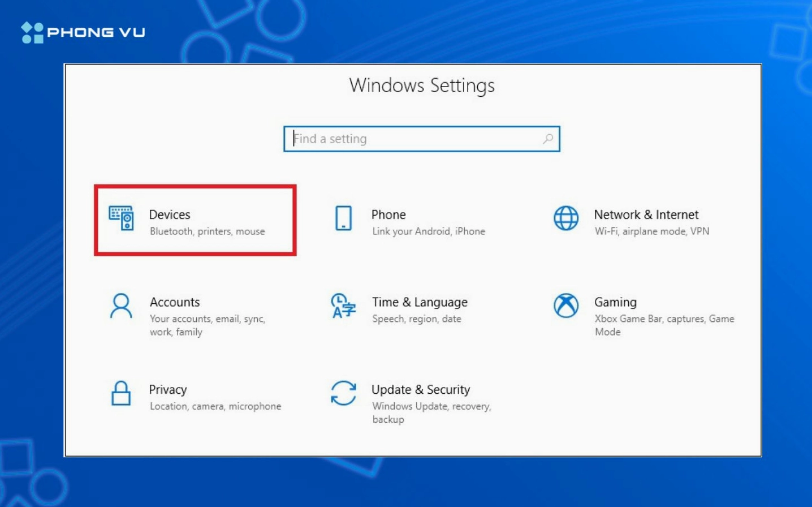Click the Devices keyboard icon
This screenshot has width=812, height=507.
pos(121,219)
